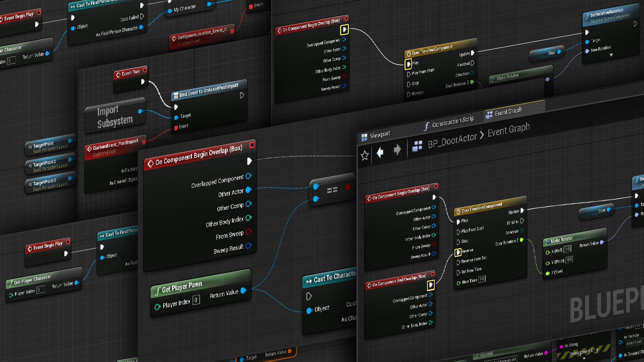This screenshot has width=644, height=362.
Task: Click the blue Return Value pin on Get Player Pawn
Action: coord(244,291)
